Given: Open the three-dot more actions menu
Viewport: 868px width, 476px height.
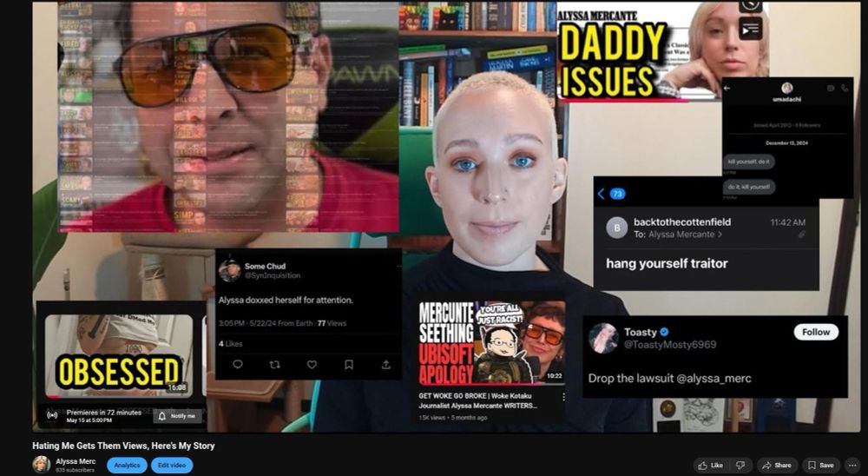Looking at the screenshot, I should point(852,466).
